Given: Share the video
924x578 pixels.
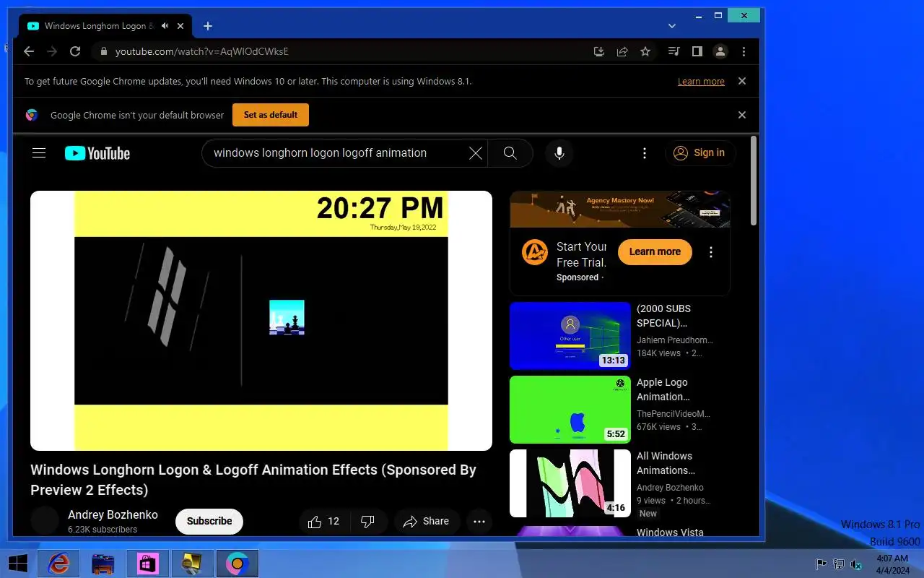Looking at the screenshot, I should [427, 521].
